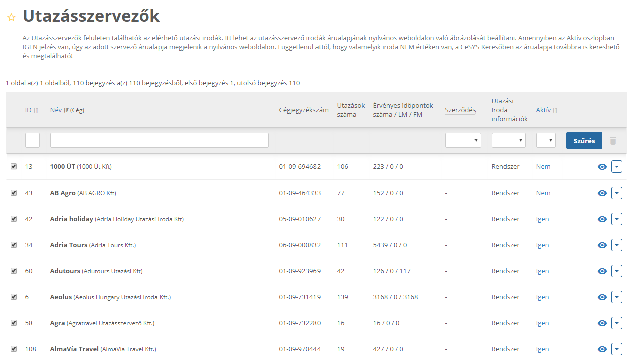Click trash icon to clear filters

pos(613,141)
